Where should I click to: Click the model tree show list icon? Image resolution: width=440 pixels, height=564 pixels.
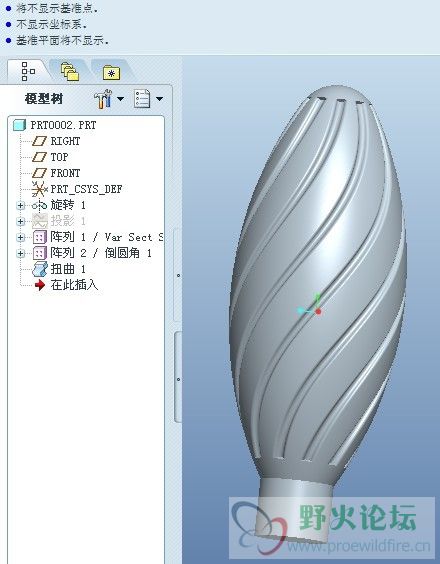click(x=141, y=99)
